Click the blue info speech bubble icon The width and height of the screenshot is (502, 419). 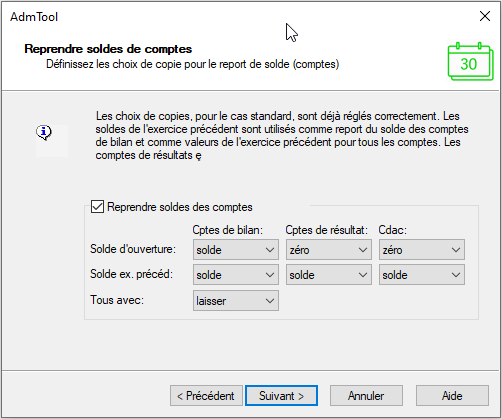(x=44, y=133)
